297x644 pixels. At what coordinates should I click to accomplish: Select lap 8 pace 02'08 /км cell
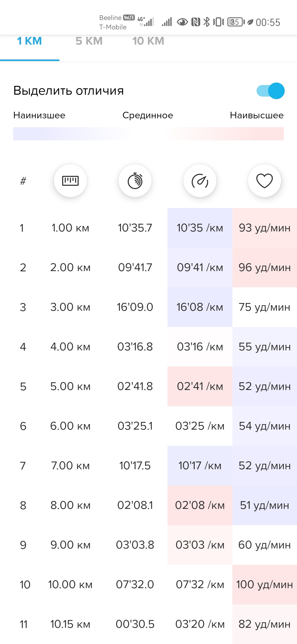(200, 505)
